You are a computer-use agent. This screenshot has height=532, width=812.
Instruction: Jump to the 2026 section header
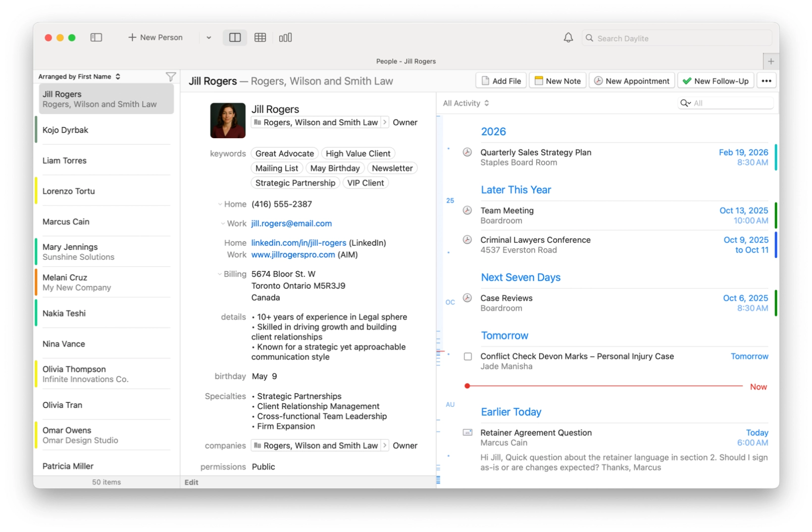coord(493,132)
